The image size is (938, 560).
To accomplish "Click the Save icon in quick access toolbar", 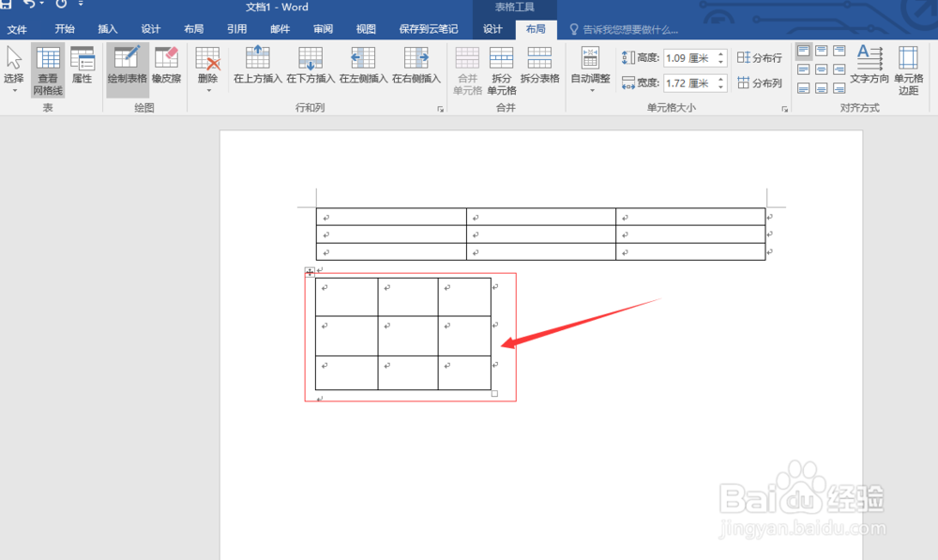I will click(x=6, y=4).
